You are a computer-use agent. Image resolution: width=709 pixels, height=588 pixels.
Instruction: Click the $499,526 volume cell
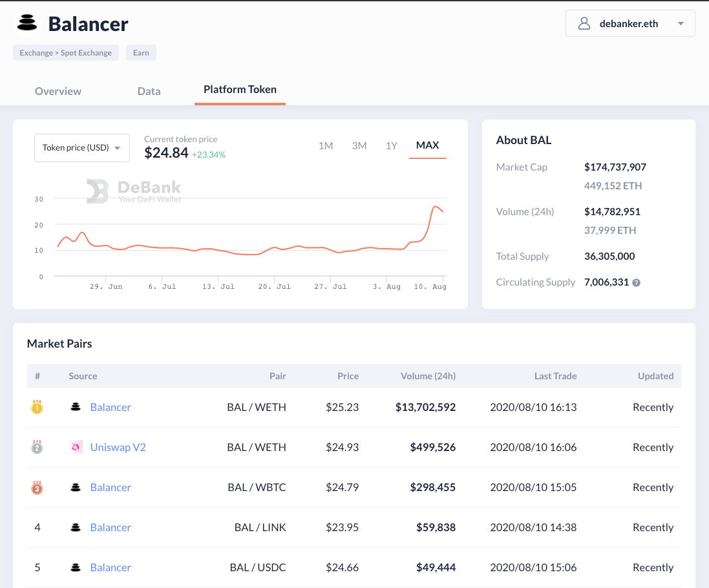point(433,447)
